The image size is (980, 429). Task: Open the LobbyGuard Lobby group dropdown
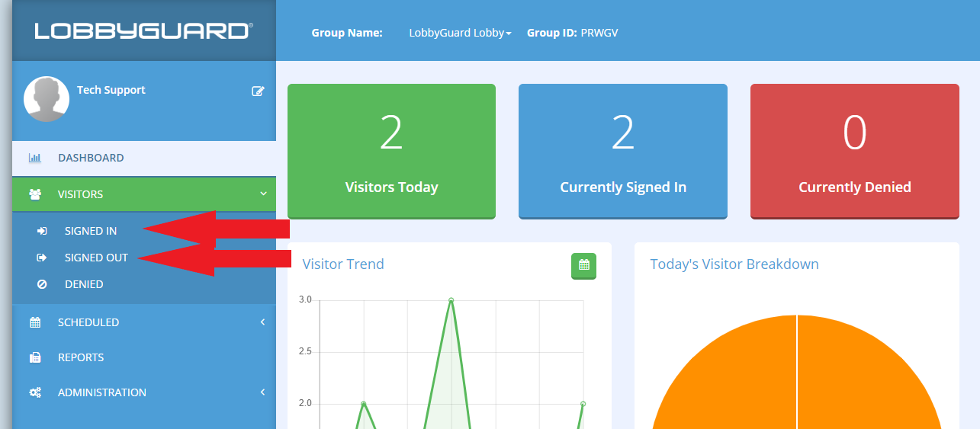click(460, 33)
